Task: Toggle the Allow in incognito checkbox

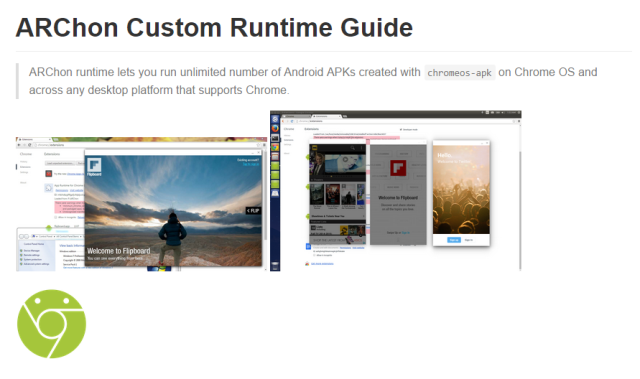Action: 56,217
